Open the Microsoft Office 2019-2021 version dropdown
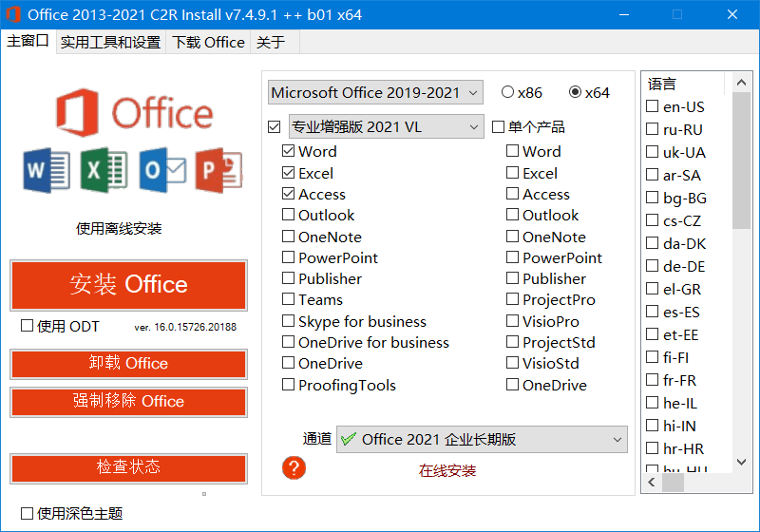The width and height of the screenshot is (760, 532). pyautogui.click(x=375, y=92)
